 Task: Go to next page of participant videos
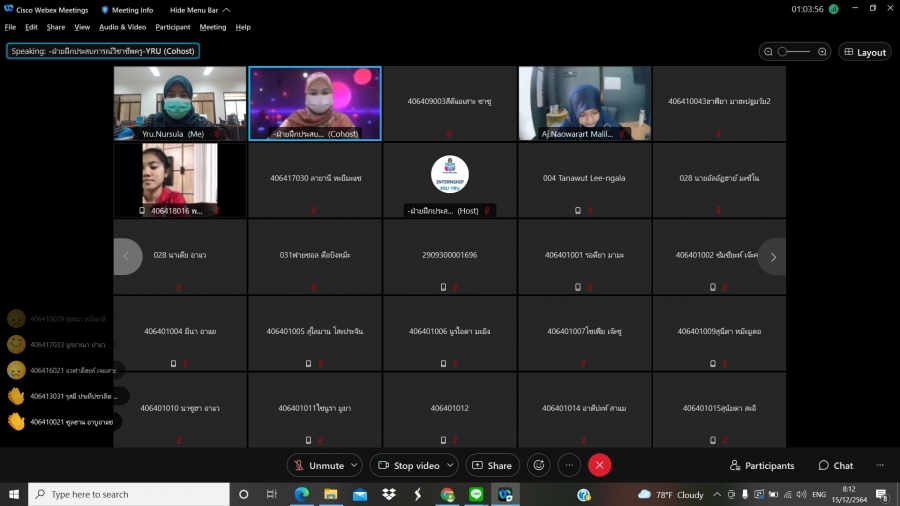pos(772,257)
